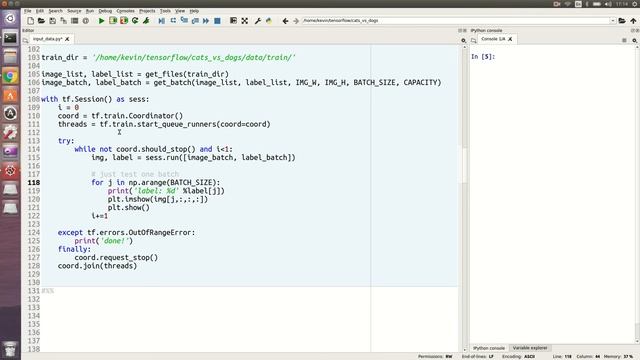This screenshot has height=360, width=640.
Task: Click in the working directory path field
Action: (456, 20)
